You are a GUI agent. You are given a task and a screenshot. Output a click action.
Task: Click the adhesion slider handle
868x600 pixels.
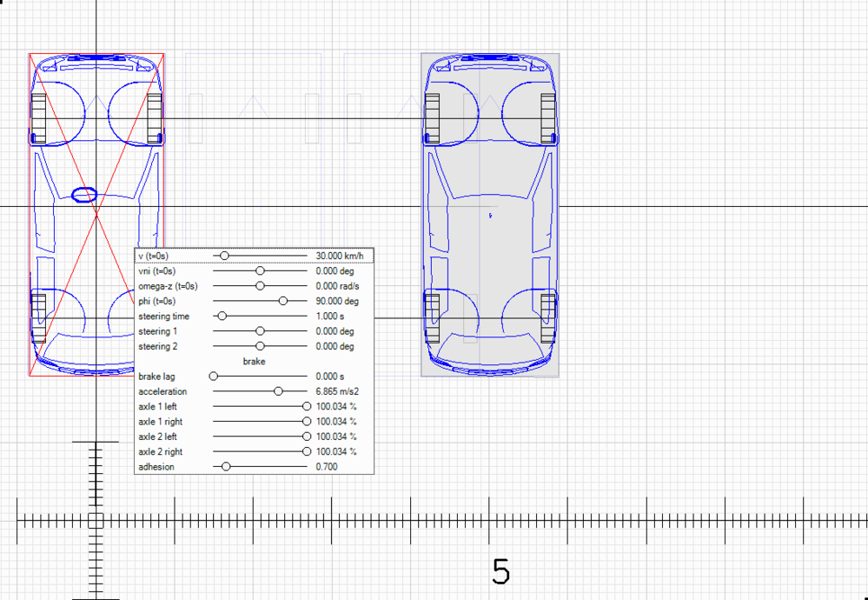[226, 467]
